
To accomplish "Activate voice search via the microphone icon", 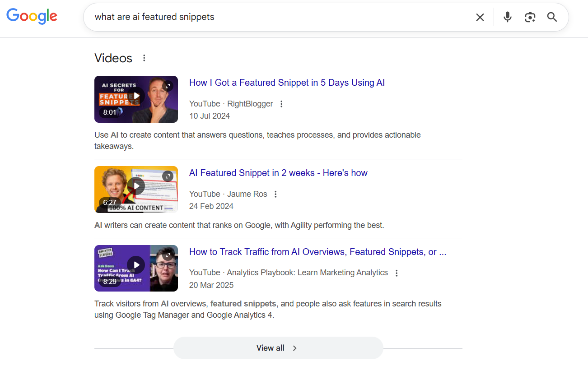I will pyautogui.click(x=507, y=17).
